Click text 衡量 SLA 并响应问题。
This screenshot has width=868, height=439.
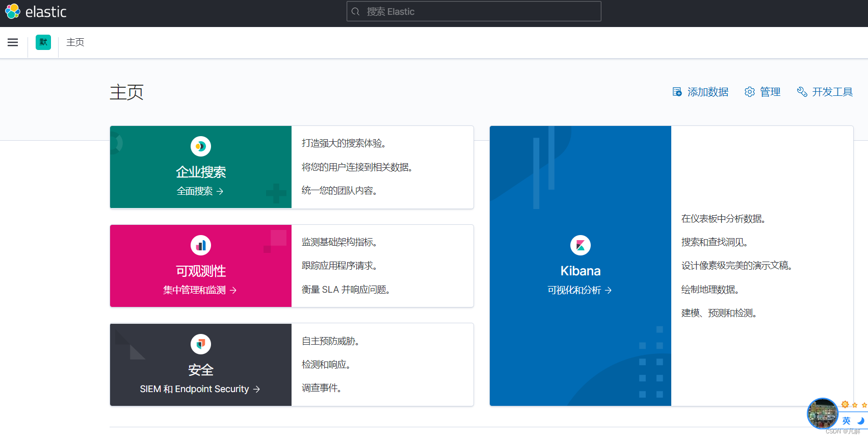click(347, 290)
